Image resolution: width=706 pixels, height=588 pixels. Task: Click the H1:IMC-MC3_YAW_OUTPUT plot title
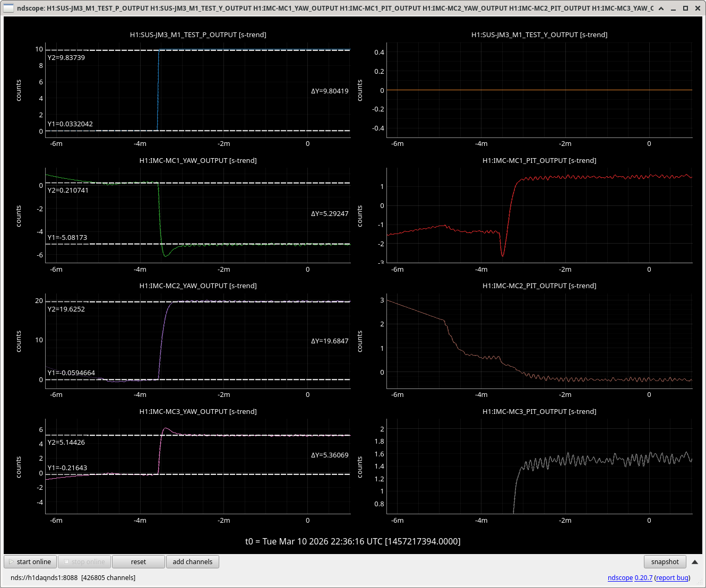[x=198, y=411]
